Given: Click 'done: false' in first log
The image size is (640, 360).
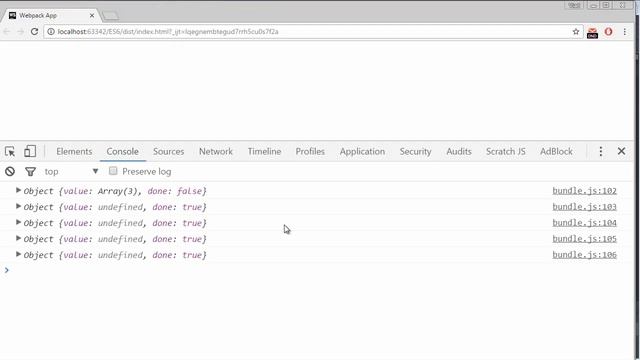Looking at the screenshot, I should pos(175,191).
